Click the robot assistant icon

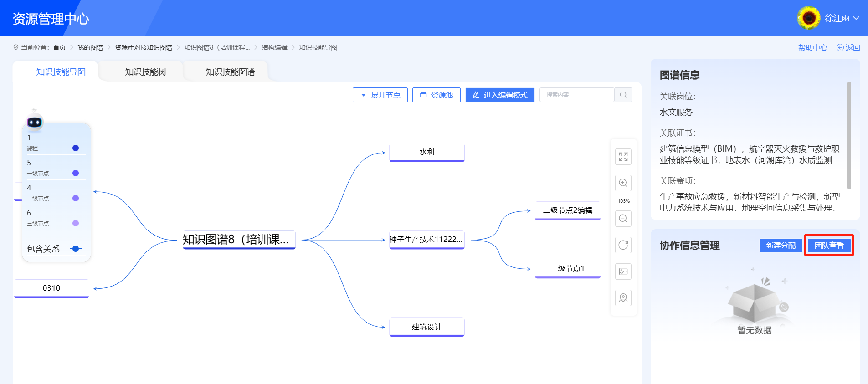(x=35, y=122)
